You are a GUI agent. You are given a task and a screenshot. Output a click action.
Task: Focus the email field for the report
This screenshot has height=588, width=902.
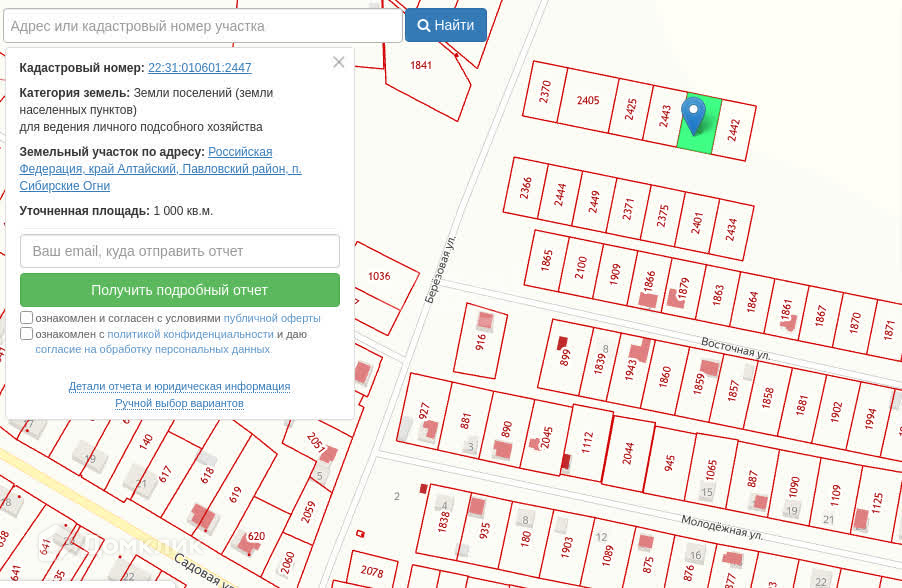pyautogui.click(x=179, y=251)
